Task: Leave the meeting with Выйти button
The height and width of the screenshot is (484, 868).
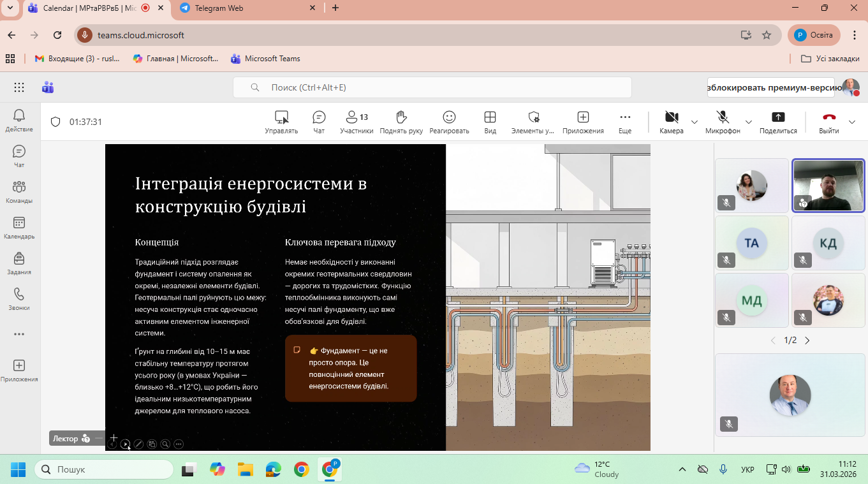Action: pos(828,122)
